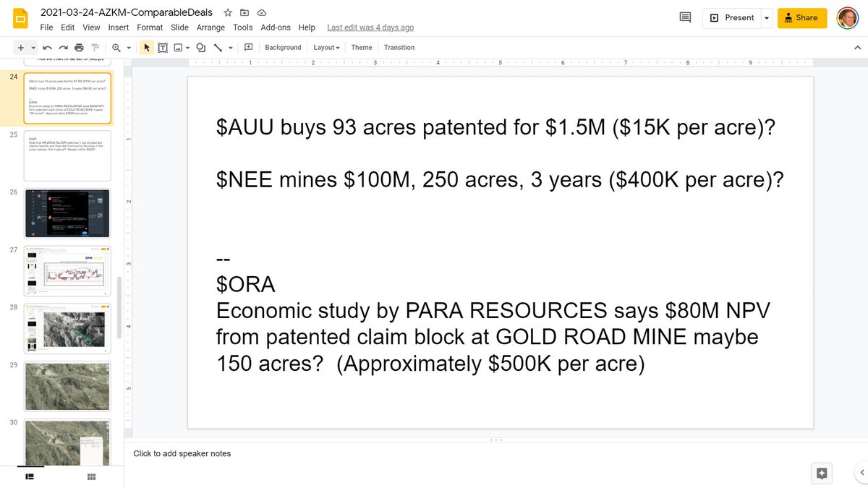Open the View menu
The width and height of the screenshot is (868, 488).
(x=91, y=27)
